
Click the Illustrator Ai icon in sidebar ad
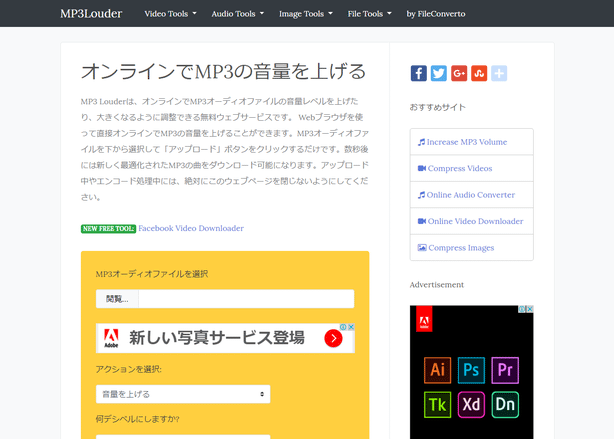(437, 370)
